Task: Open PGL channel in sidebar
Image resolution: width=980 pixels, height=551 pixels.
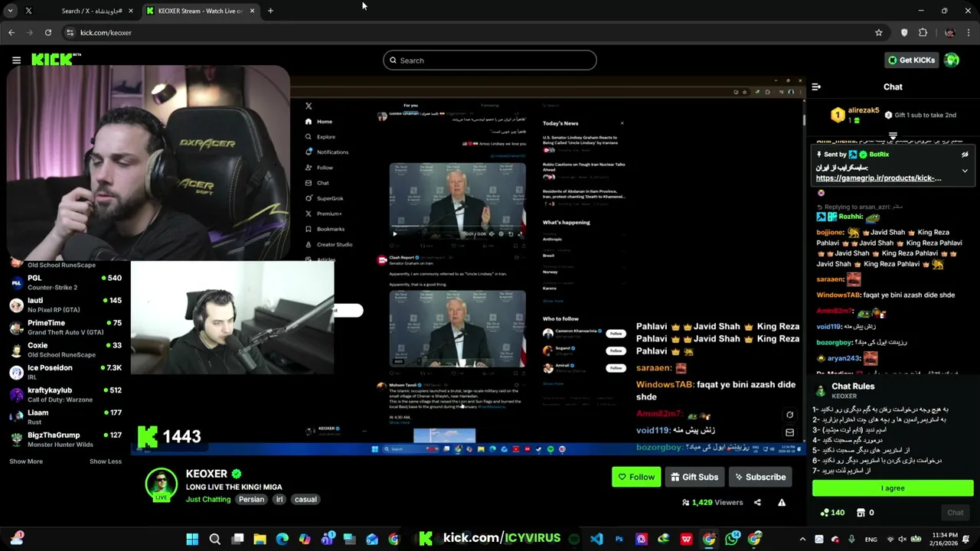Action: [x=65, y=282]
